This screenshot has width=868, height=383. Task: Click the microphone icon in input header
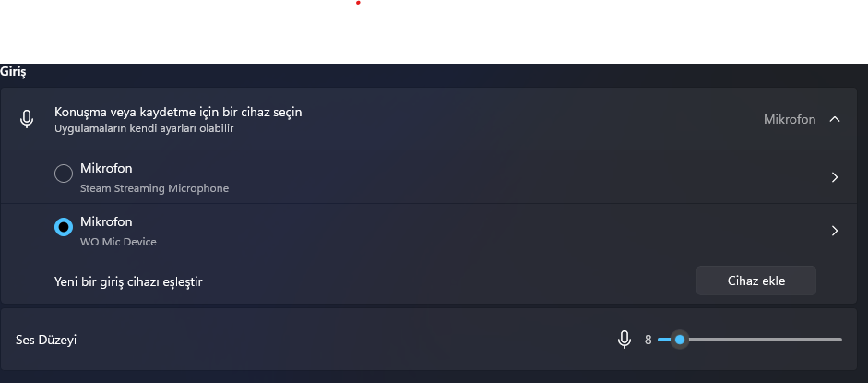tap(27, 119)
